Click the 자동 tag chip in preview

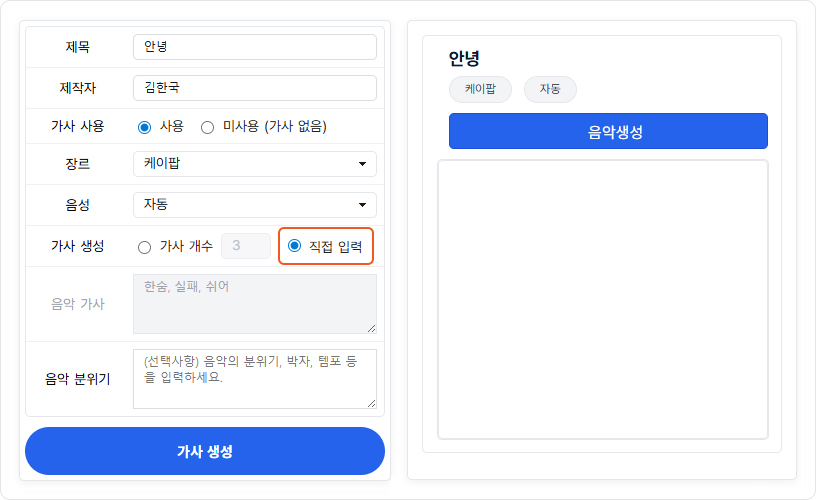[x=550, y=89]
